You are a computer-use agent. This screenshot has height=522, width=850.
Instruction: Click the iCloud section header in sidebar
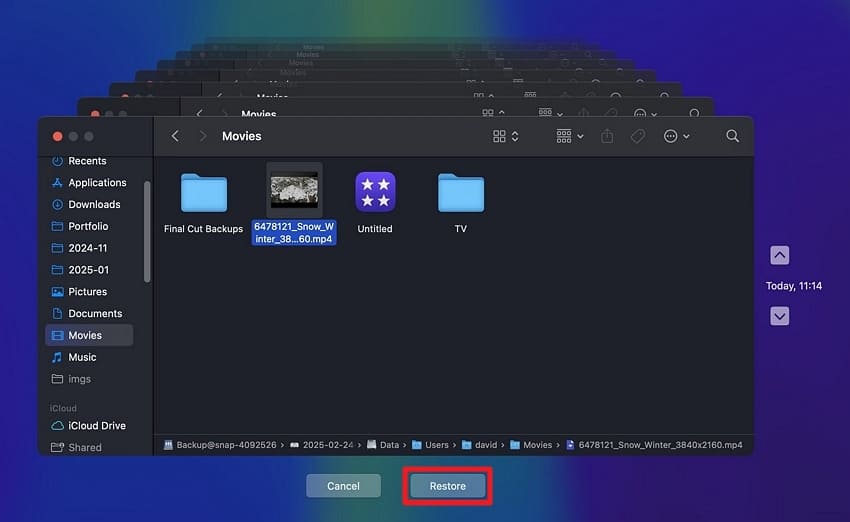point(63,408)
